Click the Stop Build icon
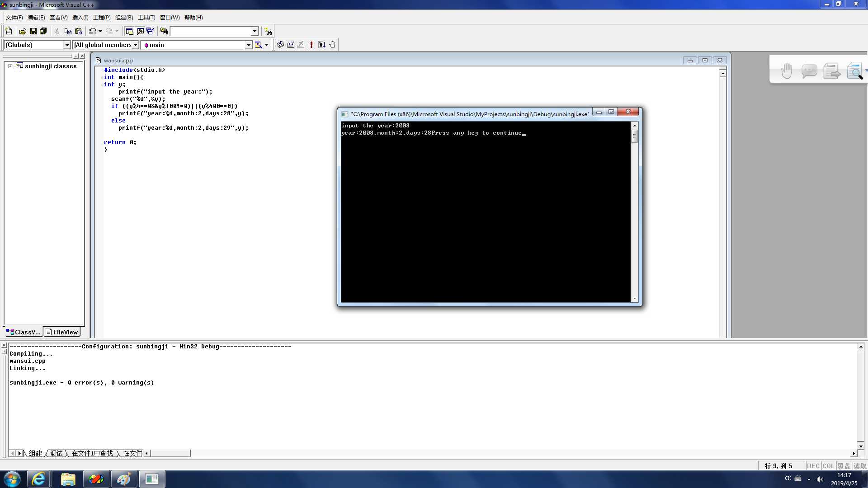The width and height of the screenshot is (868, 488). tap(301, 45)
